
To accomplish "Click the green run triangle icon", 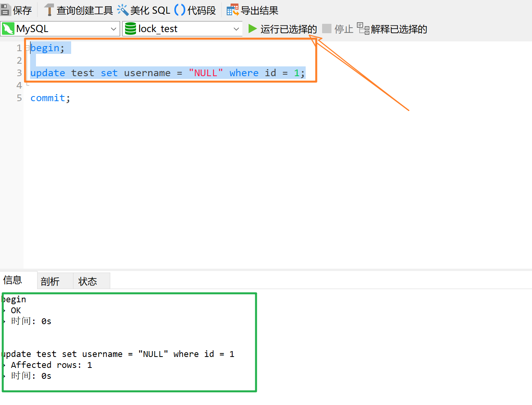I will 253,29.
